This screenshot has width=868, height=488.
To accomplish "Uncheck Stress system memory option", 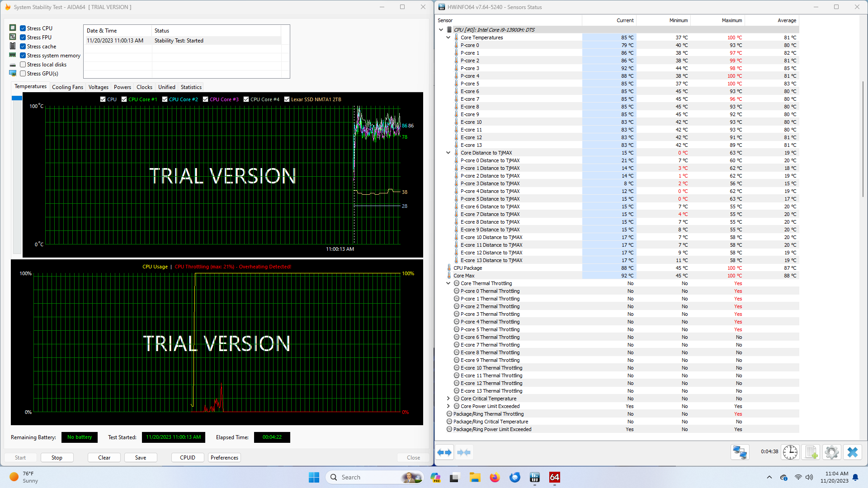I will point(23,55).
